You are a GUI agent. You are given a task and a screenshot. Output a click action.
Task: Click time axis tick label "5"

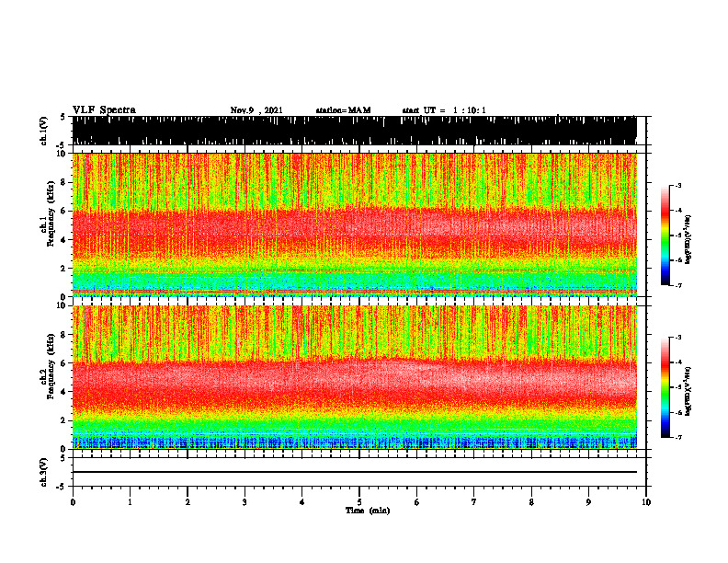359,502
